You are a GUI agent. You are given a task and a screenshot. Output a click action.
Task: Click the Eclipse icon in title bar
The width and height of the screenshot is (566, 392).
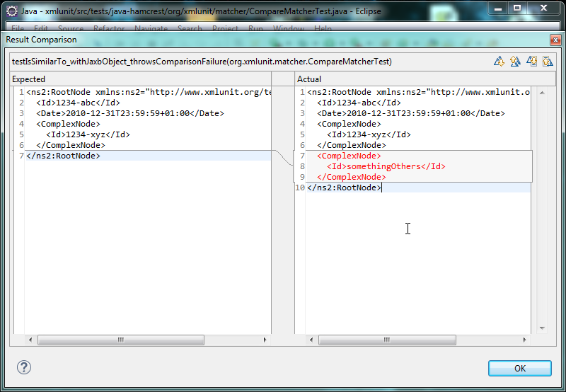(x=12, y=11)
